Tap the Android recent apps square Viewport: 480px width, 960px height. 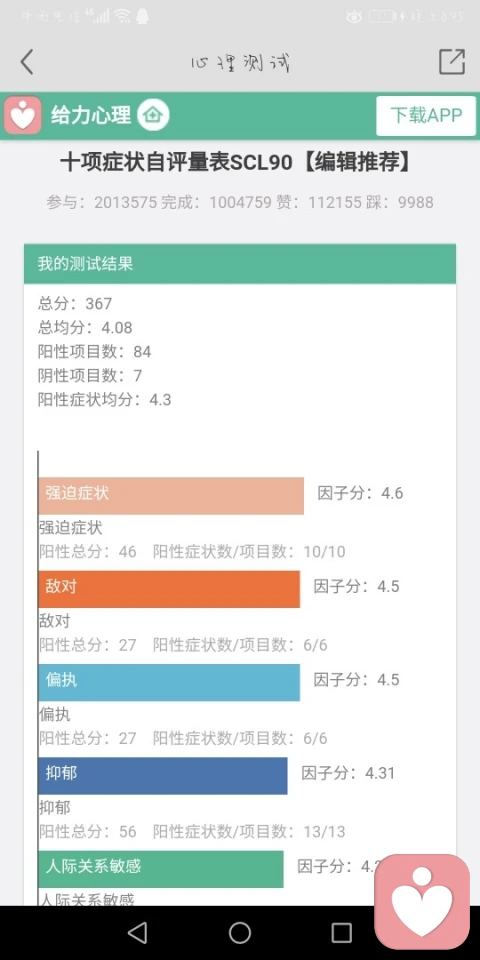[342, 932]
